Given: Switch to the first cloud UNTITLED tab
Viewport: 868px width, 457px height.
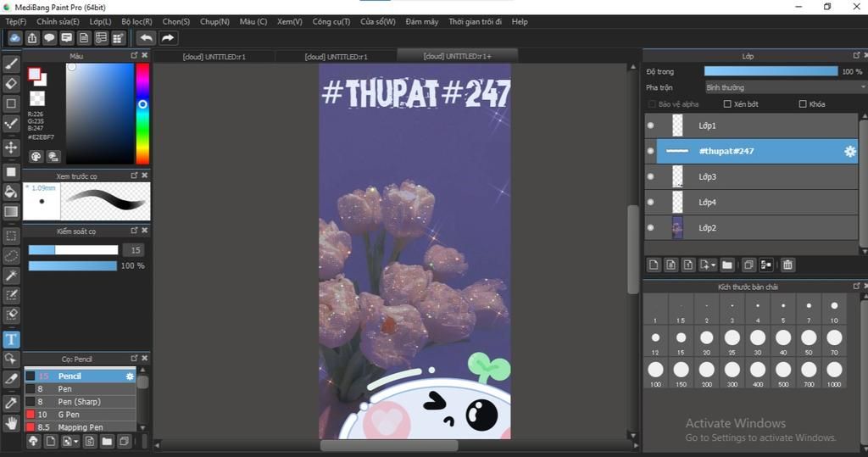Looking at the screenshot, I should [x=215, y=57].
